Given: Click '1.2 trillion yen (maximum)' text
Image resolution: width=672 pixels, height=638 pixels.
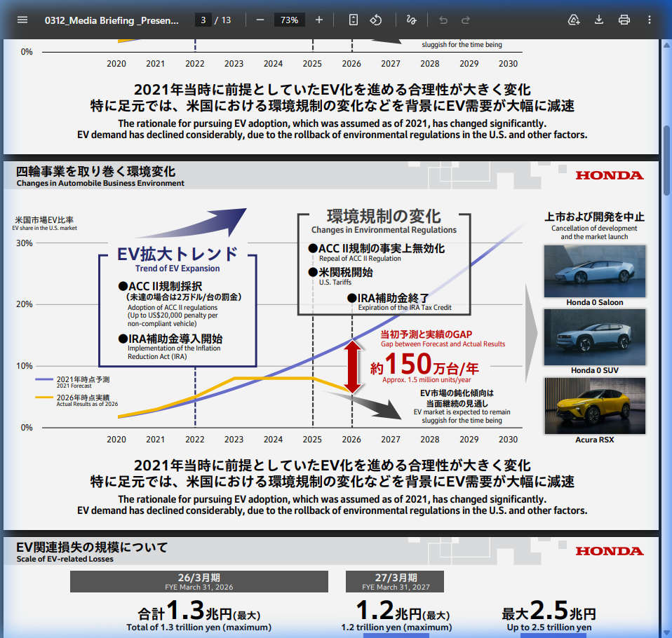Looking at the screenshot, I should click(x=396, y=627).
